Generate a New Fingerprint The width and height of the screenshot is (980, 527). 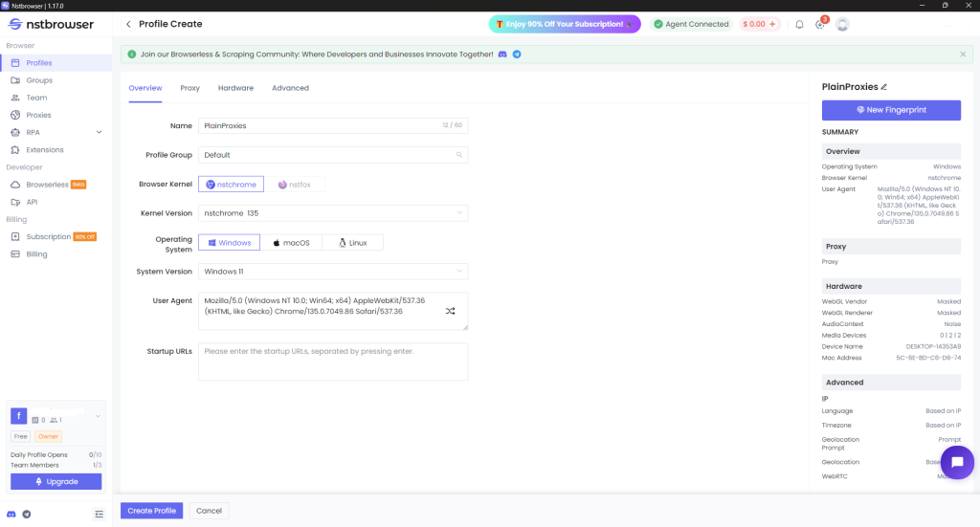[891, 110]
